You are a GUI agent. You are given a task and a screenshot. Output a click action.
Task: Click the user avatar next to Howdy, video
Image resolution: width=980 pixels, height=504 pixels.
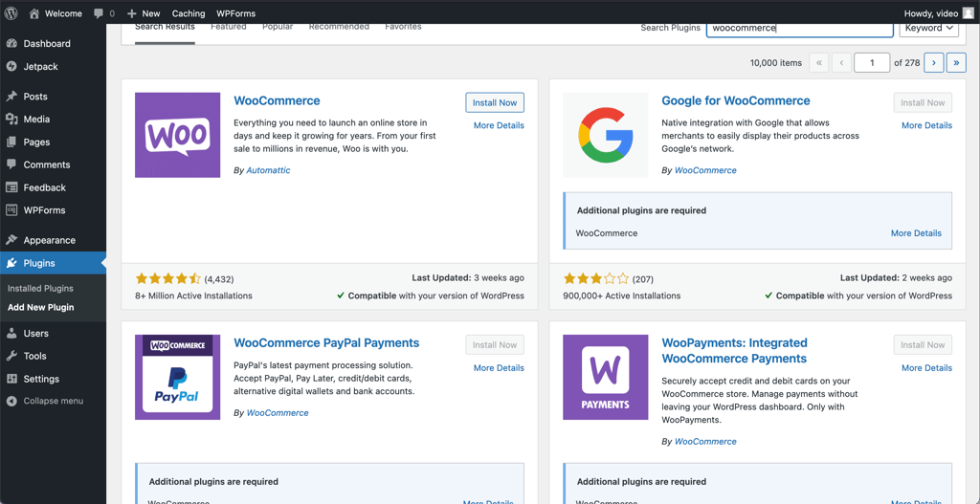coord(969,13)
